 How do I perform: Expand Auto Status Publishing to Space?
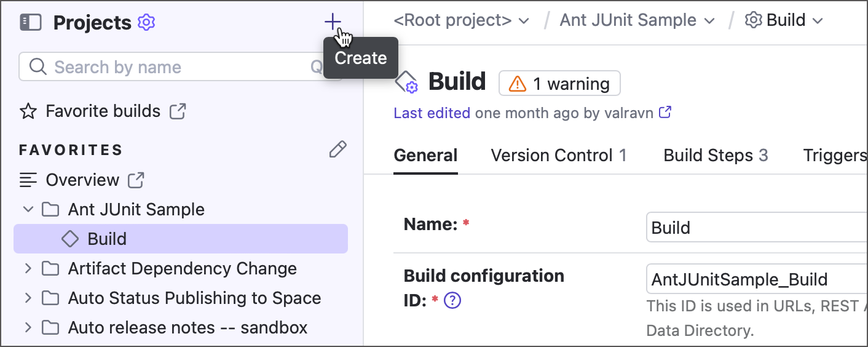[28, 298]
